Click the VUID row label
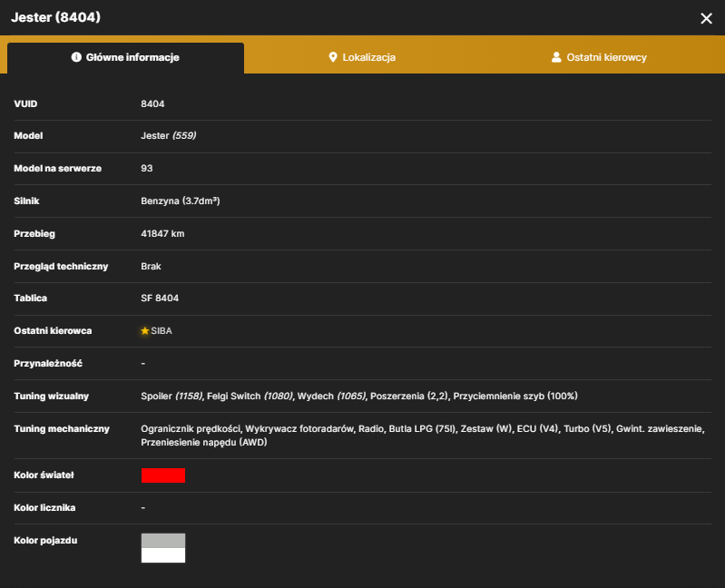The height and width of the screenshot is (588, 725). point(25,104)
